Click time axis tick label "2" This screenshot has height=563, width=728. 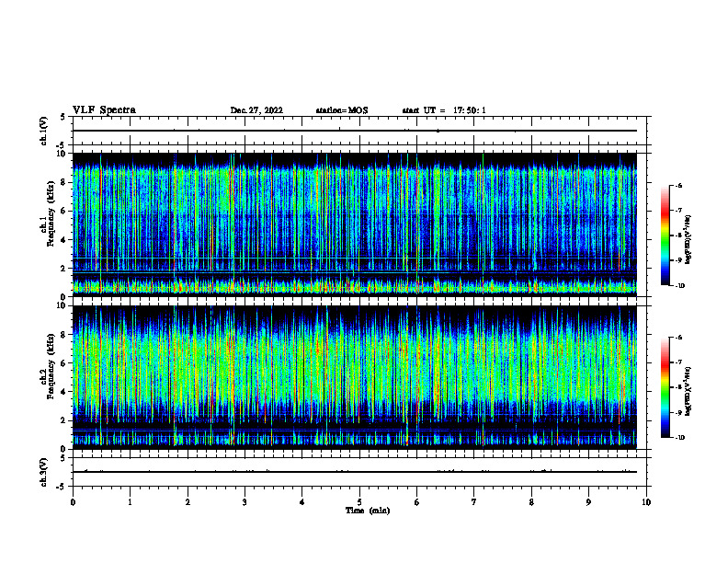pyautogui.click(x=188, y=502)
